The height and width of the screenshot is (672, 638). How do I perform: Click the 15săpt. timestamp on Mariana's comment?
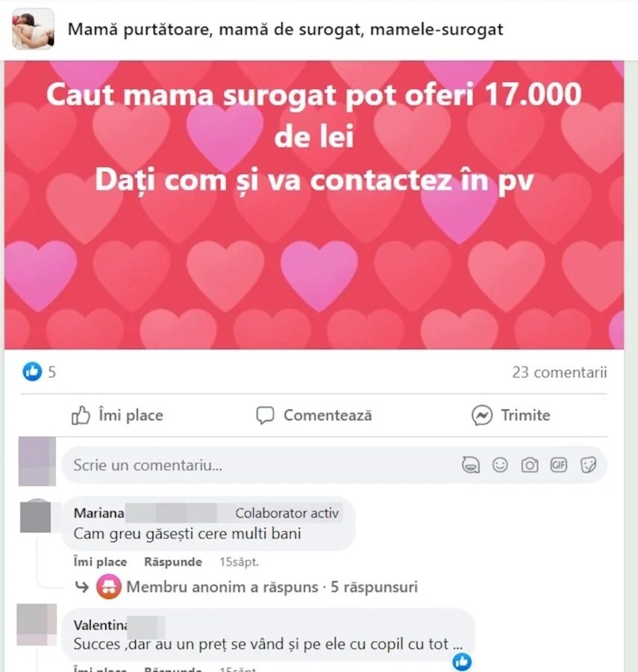[239, 561]
